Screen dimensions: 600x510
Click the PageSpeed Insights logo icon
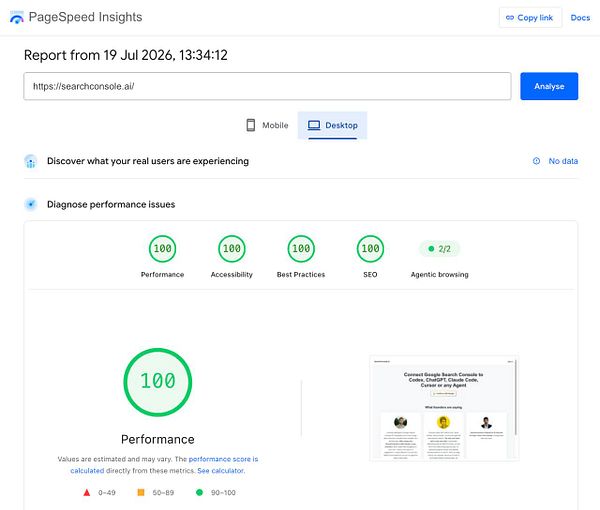coord(16,17)
